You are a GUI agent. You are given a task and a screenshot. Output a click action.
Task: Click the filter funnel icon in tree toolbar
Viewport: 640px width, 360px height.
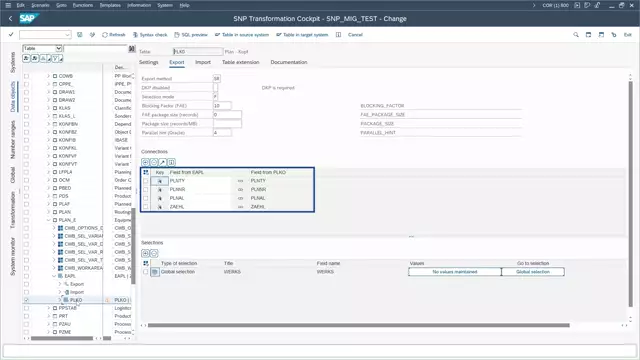pos(56,58)
